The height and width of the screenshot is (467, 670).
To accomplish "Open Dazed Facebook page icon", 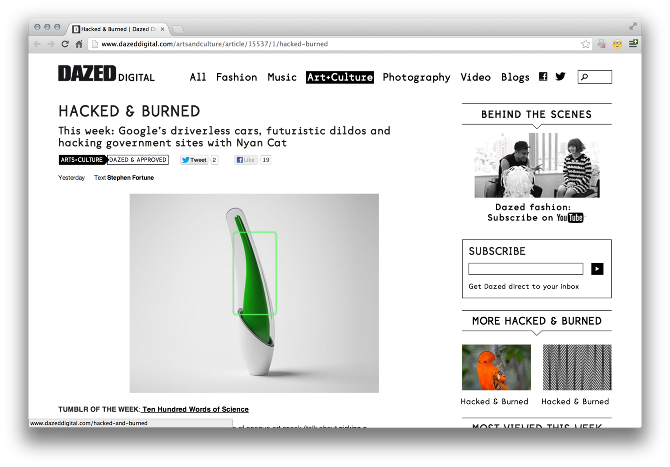I will click(x=543, y=76).
